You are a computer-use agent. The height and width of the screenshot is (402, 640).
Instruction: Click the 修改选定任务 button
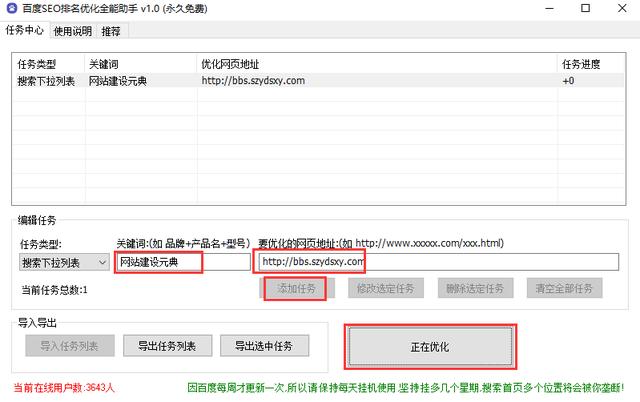tap(386, 289)
